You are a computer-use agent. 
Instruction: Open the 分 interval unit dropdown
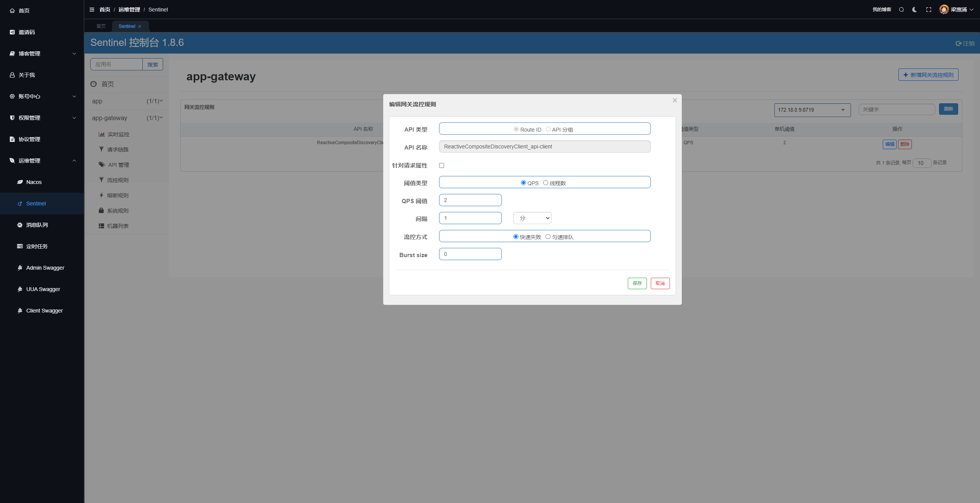(532, 218)
